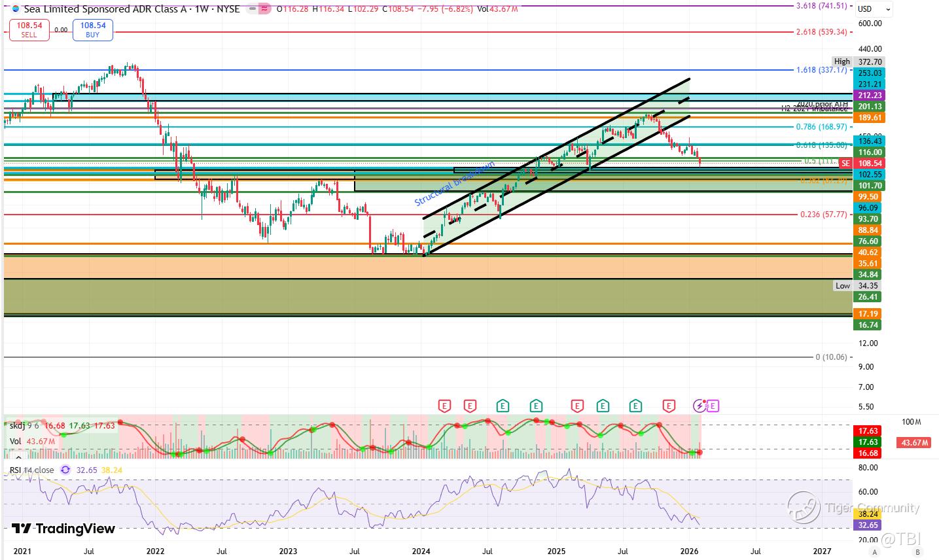Click the BUY 108.54 button
This screenshot has height=560, width=939.
pos(93,30)
